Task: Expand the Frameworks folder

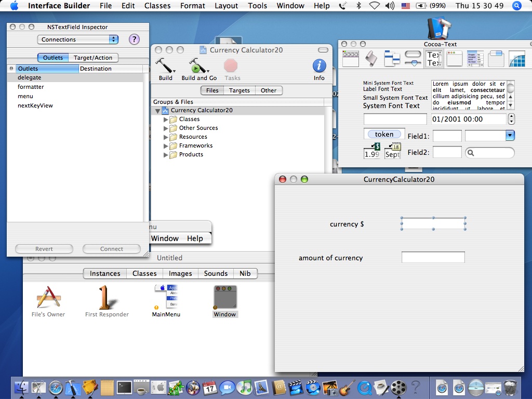Action: tap(166, 146)
